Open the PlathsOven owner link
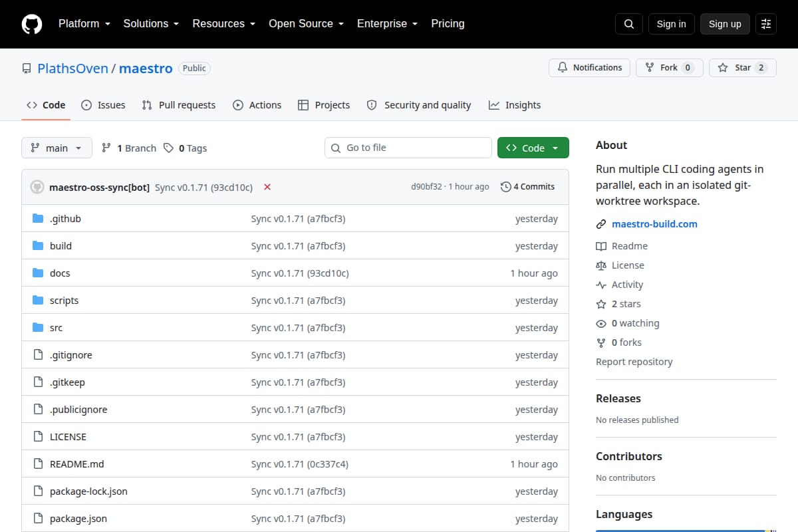 pyautogui.click(x=72, y=68)
